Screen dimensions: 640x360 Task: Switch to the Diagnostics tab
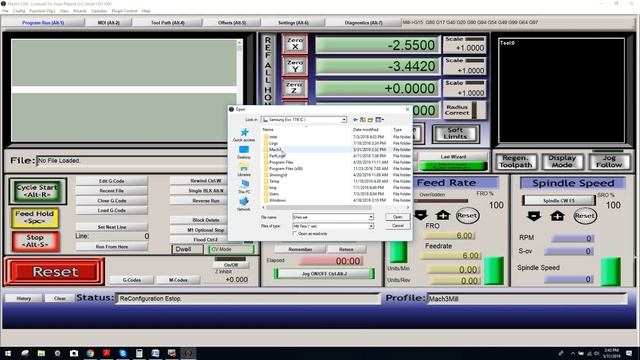point(363,22)
